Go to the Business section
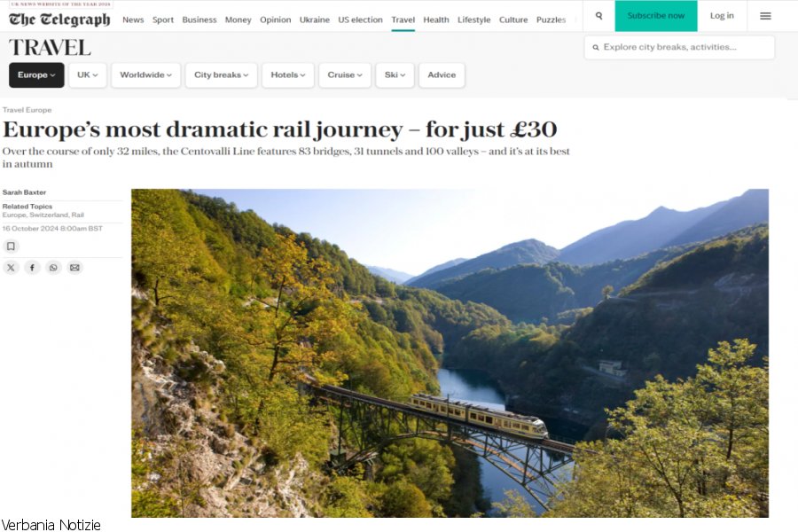Viewport: 798px width, 532px height. (199, 20)
